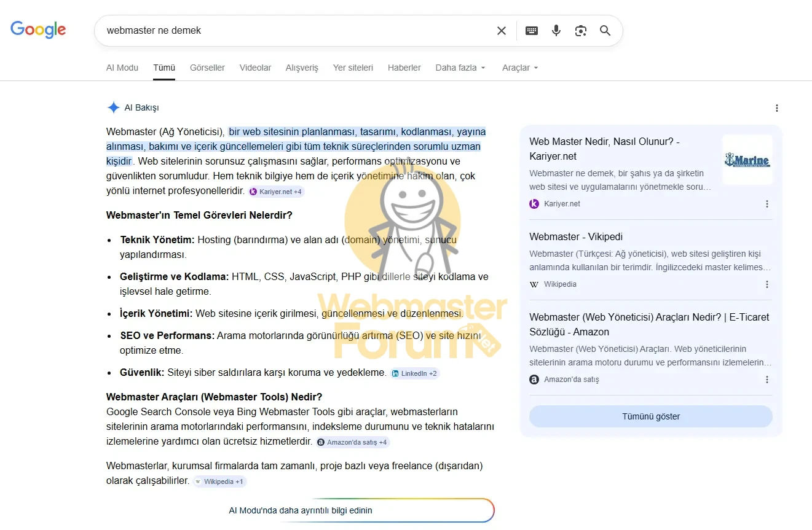The width and height of the screenshot is (812, 530).
Task: Click the AI Bakışı label
Action: click(x=141, y=107)
